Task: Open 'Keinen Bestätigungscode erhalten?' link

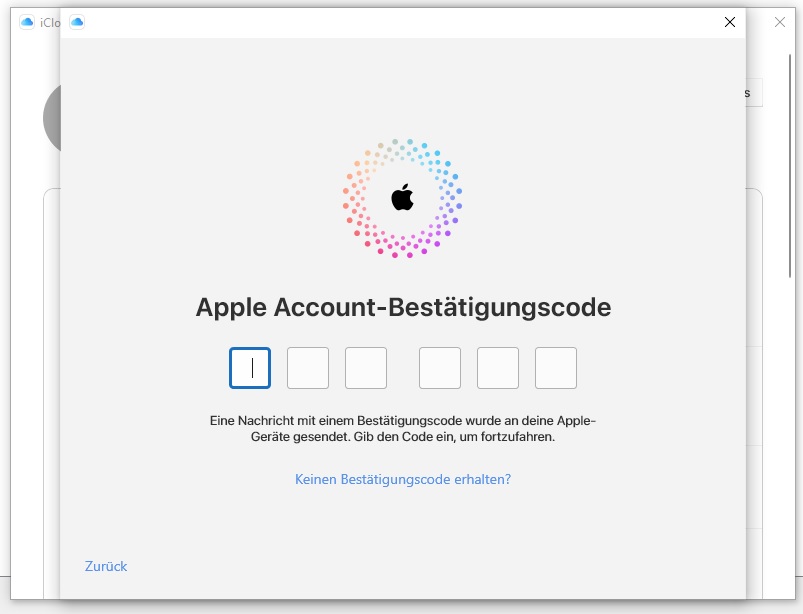Action: (403, 479)
